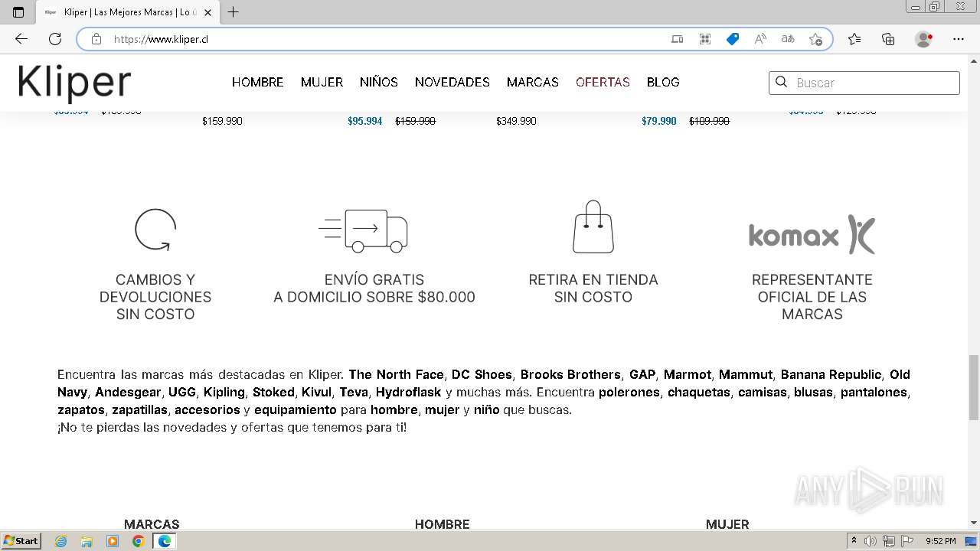Open Edge settings and more menu
The image size is (980, 551).
point(959,39)
